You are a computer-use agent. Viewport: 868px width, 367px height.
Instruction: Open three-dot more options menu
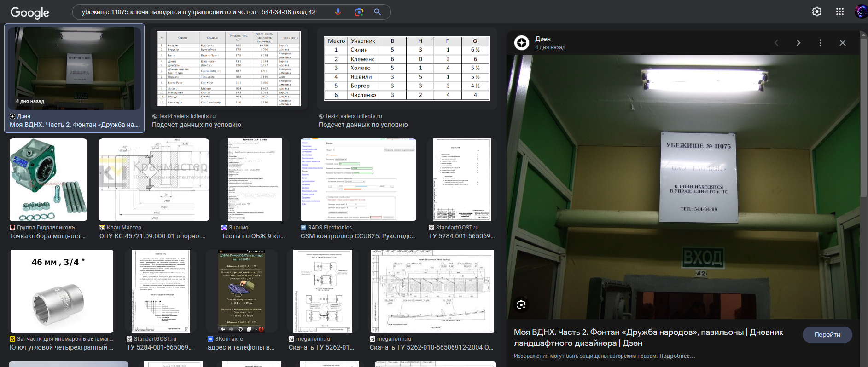click(820, 43)
